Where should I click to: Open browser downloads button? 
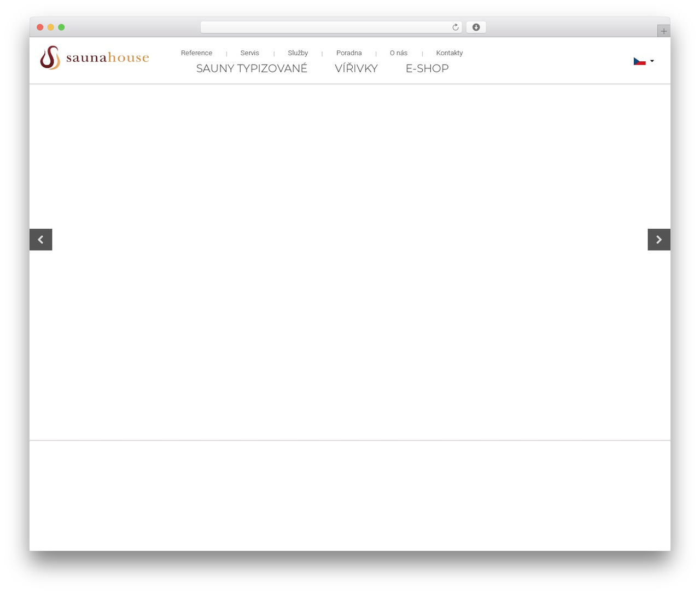[476, 27]
